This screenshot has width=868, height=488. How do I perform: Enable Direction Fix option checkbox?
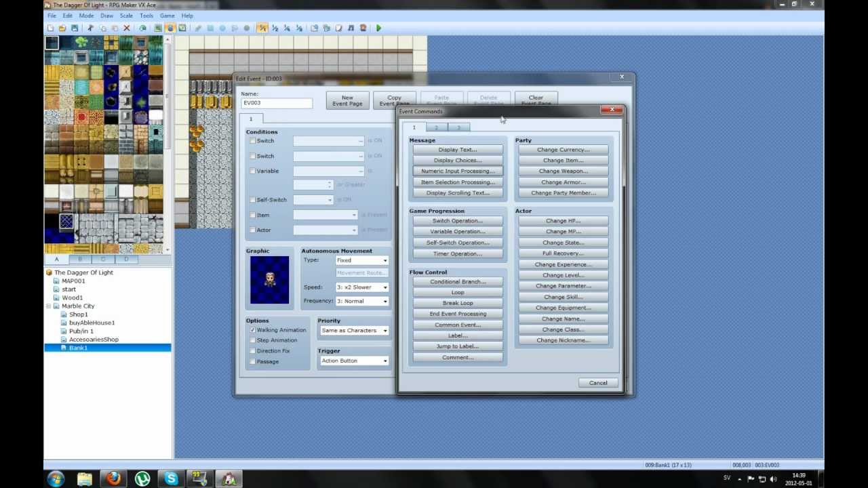coord(252,351)
